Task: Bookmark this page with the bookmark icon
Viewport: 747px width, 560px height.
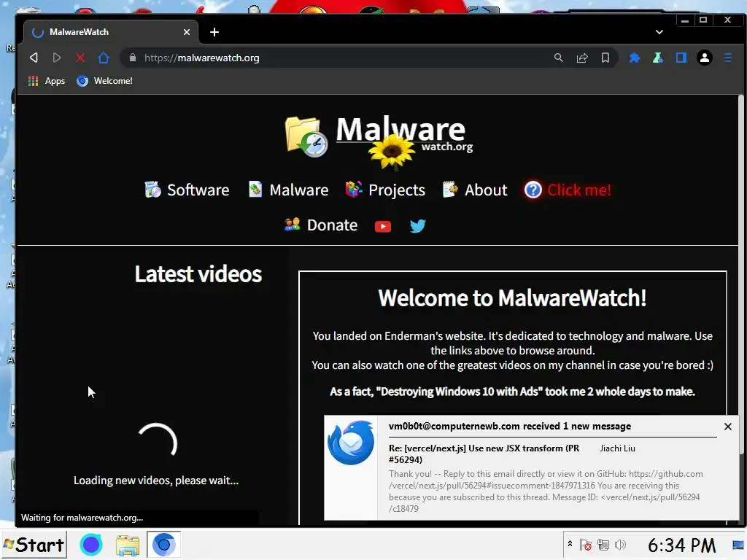Action: pyautogui.click(x=605, y=58)
